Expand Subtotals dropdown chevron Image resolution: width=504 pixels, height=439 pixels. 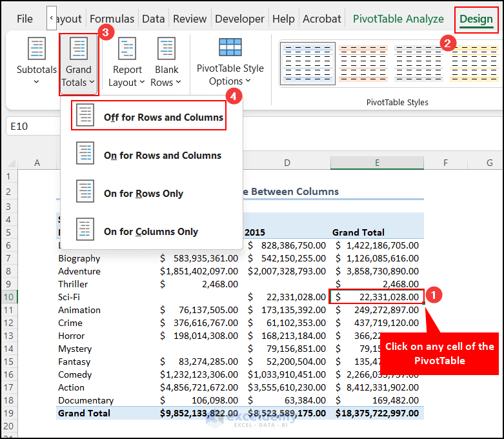36,82
